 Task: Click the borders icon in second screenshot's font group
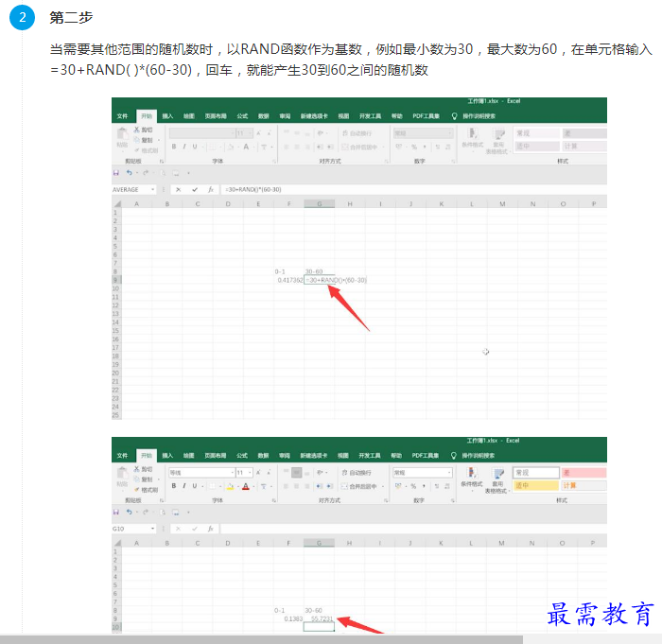click(x=213, y=486)
